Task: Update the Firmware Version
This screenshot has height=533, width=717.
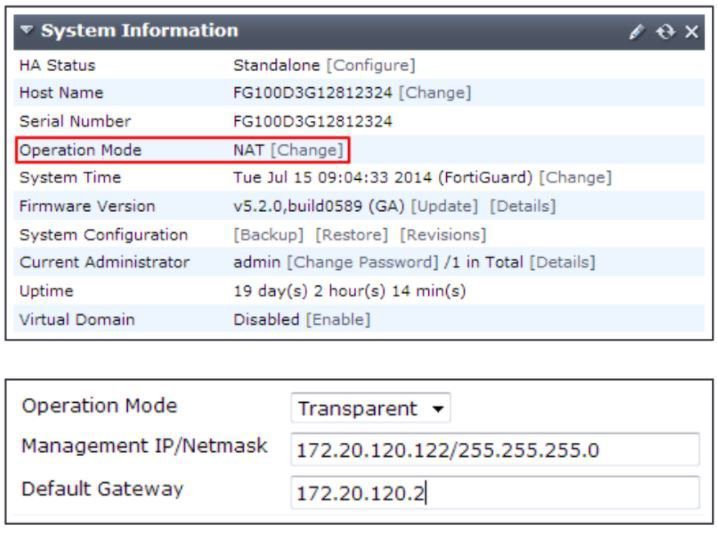Action: pyautogui.click(x=444, y=206)
